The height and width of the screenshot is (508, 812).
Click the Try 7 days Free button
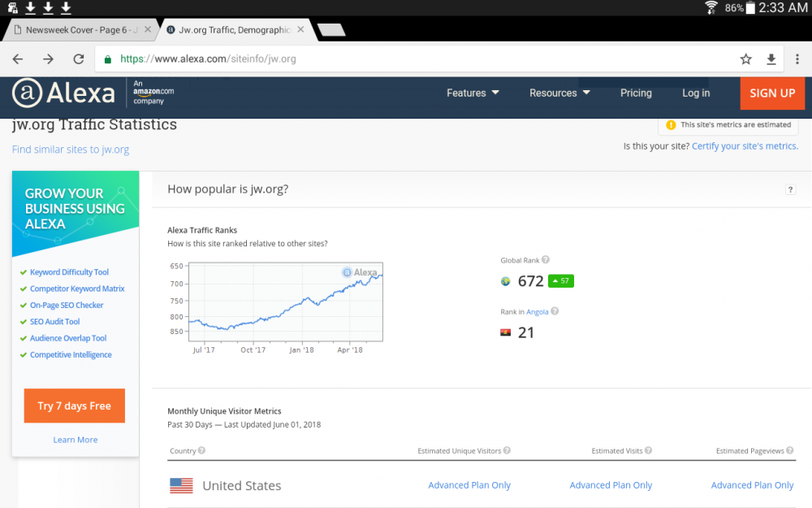pos(75,406)
